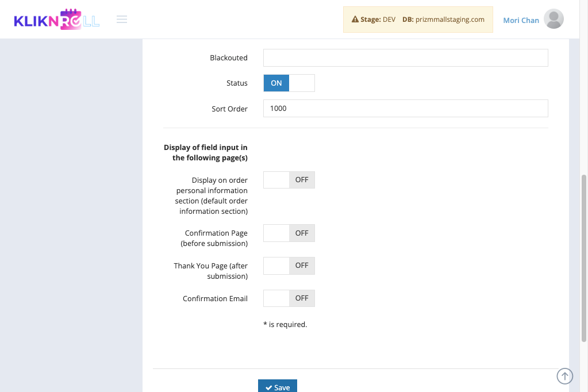The height and width of the screenshot is (392, 588).
Task: Click the 'Display of field input' heading
Action: coord(206,153)
